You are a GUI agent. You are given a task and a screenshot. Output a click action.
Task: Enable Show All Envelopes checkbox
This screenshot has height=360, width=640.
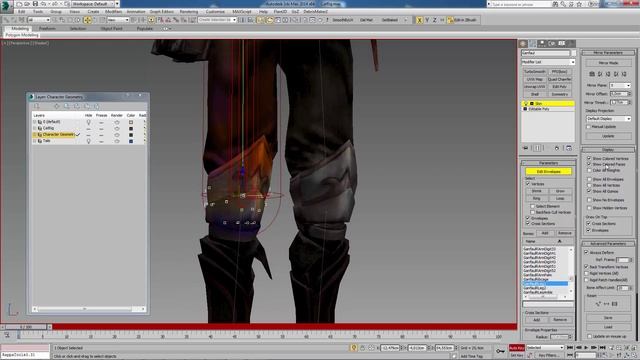pos(589,179)
